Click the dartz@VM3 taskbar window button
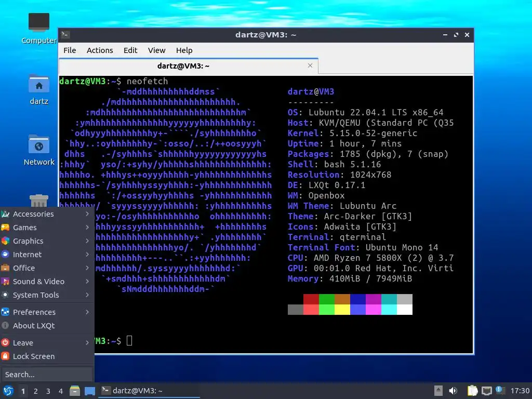Image resolution: width=532 pixels, height=399 pixels. point(149,391)
